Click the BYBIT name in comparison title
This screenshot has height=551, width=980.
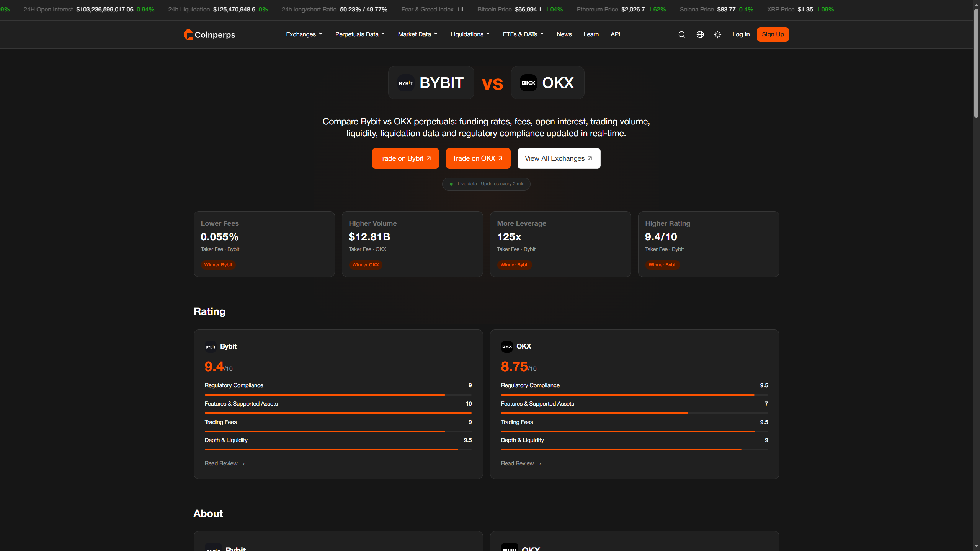442,83
